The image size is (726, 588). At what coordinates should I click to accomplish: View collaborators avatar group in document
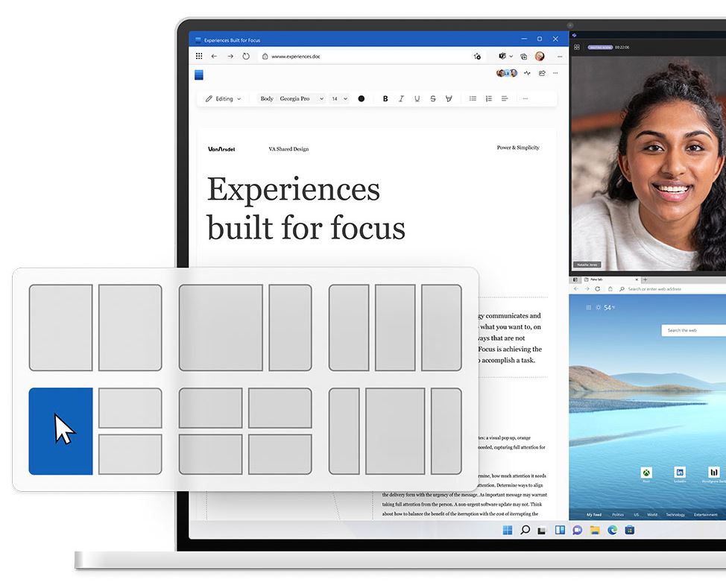[507, 73]
